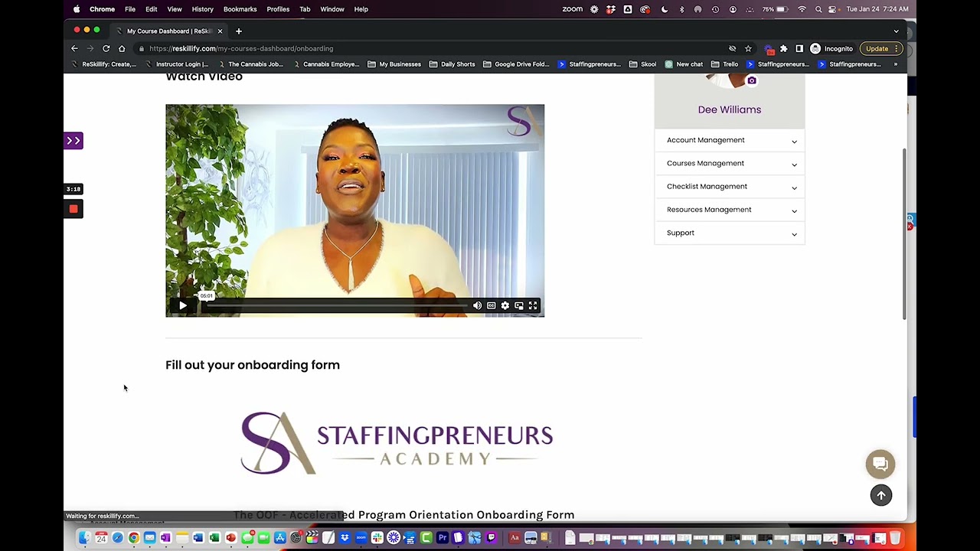
Task: Open Spotlight search
Action: click(818, 9)
